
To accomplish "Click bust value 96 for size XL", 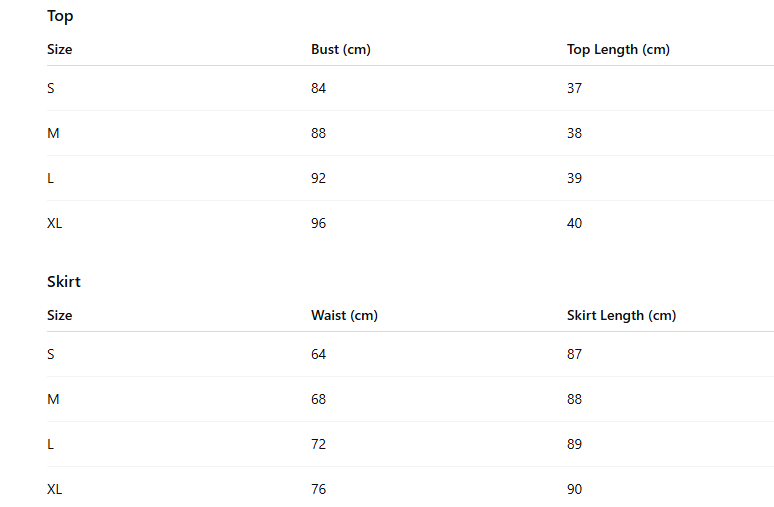I will click(319, 224).
